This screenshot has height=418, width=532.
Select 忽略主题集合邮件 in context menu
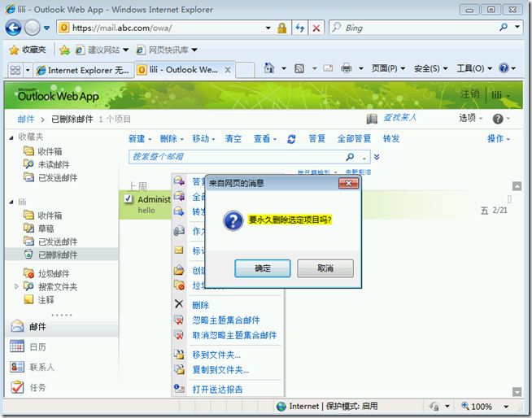coord(226,320)
